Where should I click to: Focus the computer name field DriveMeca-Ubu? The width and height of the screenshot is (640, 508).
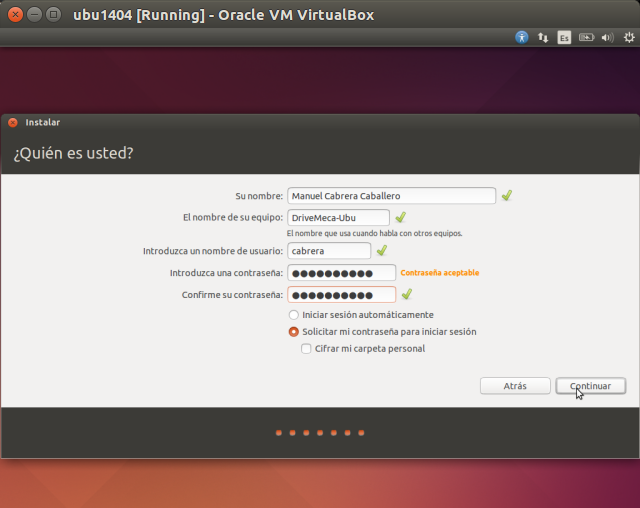pos(338,217)
